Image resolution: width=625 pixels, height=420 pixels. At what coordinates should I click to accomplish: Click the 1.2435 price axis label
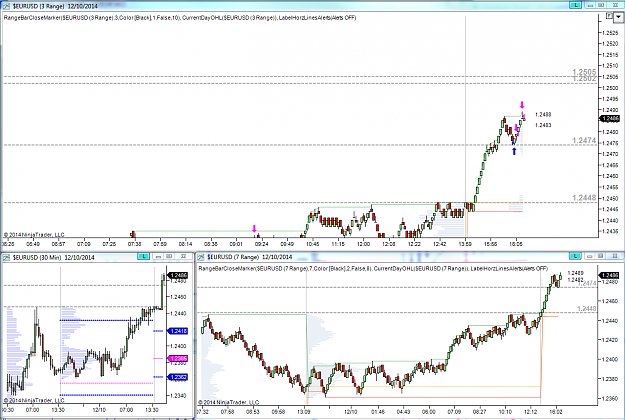coord(611,231)
